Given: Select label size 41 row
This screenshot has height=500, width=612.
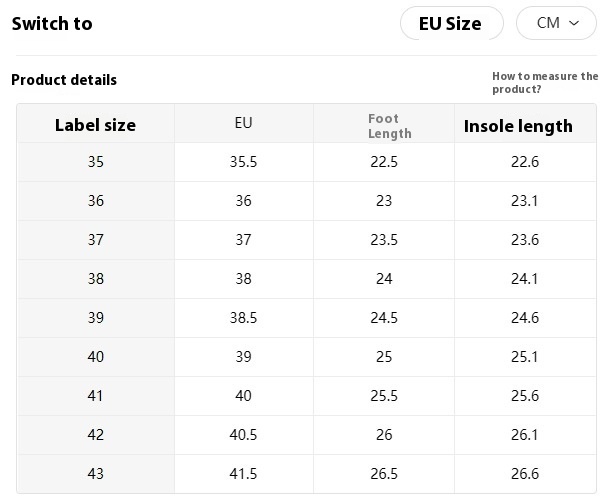Looking at the screenshot, I should [306, 396].
